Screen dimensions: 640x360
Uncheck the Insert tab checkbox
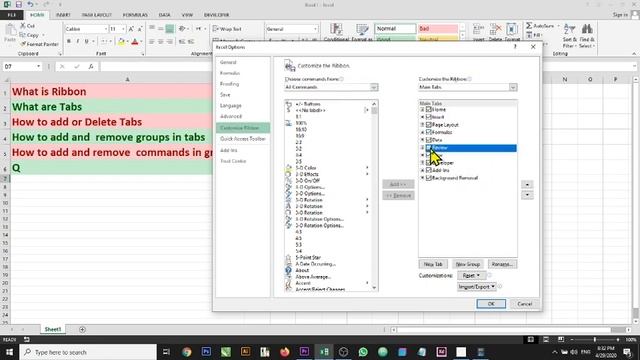coord(429,117)
